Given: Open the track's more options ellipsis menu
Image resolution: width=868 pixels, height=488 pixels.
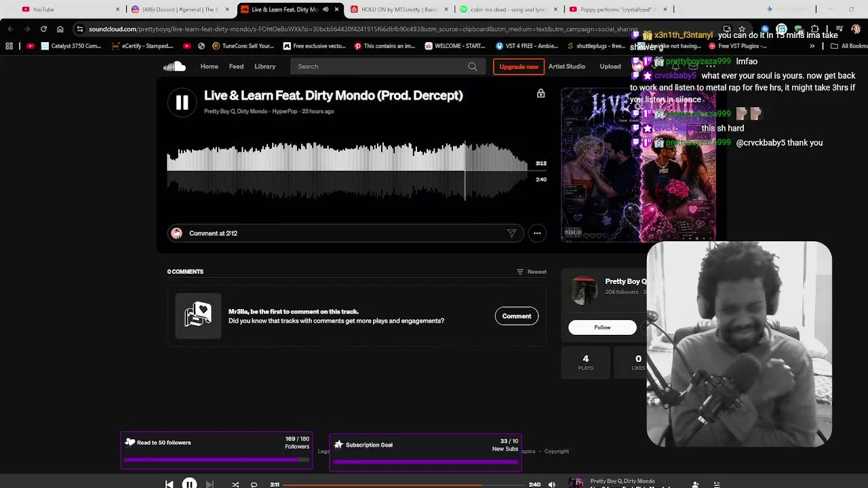Looking at the screenshot, I should tap(537, 233).
